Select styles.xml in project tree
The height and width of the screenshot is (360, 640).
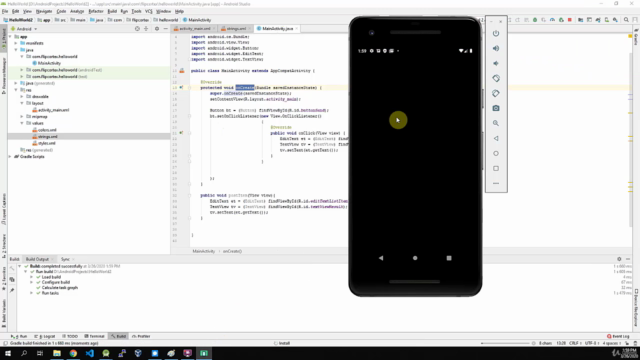click(47, 143)
